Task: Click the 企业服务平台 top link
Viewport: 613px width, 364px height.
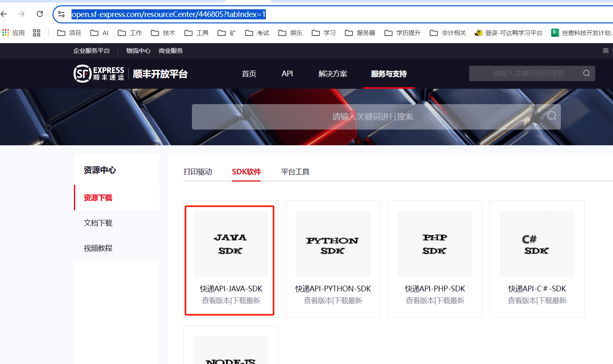Action: pyautogui.click(x=91, y=51)
